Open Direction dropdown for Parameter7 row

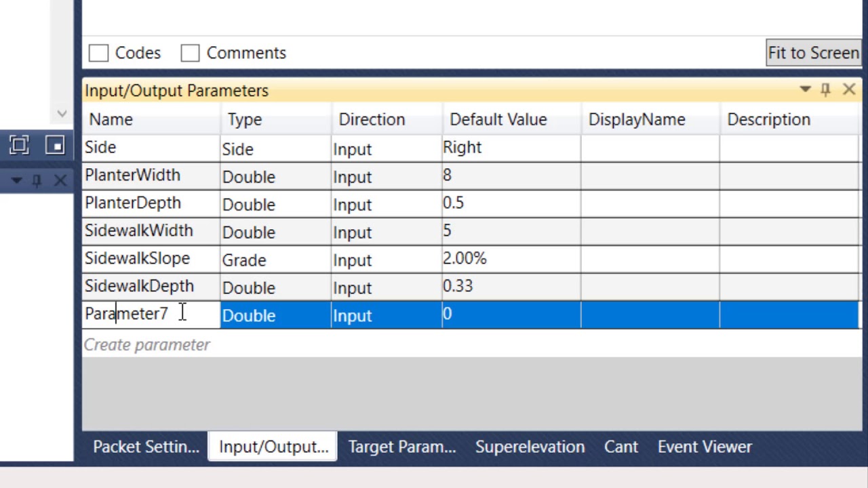coord(387,315)
